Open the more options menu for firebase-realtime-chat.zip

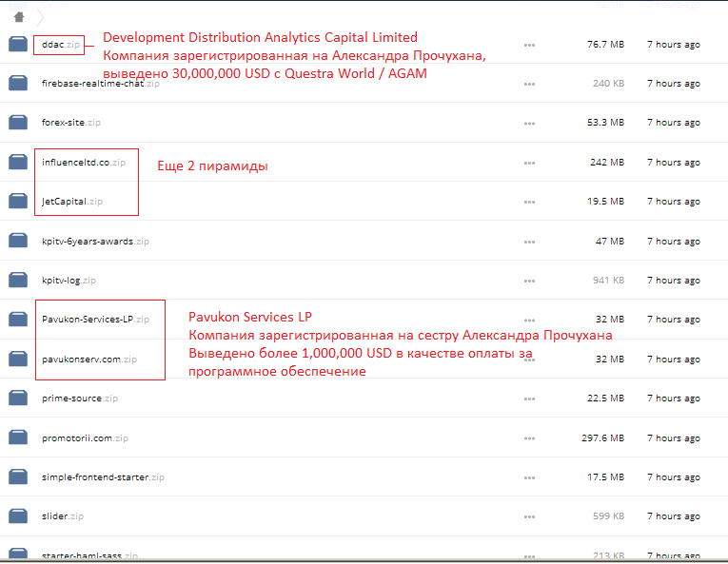(529, 84)
